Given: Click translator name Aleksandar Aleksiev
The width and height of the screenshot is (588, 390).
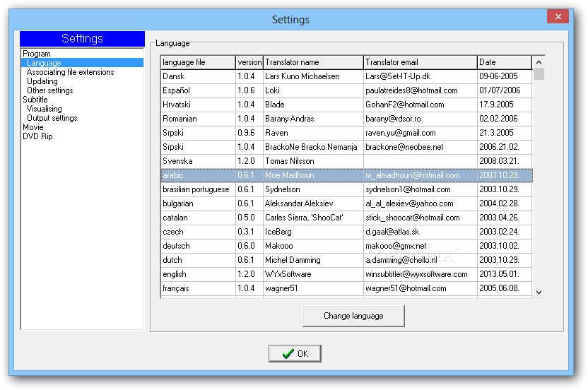Looking at the screenshot, I should (299, 203).
